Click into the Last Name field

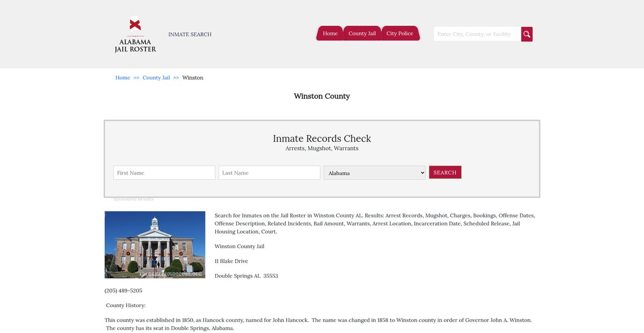269,173
